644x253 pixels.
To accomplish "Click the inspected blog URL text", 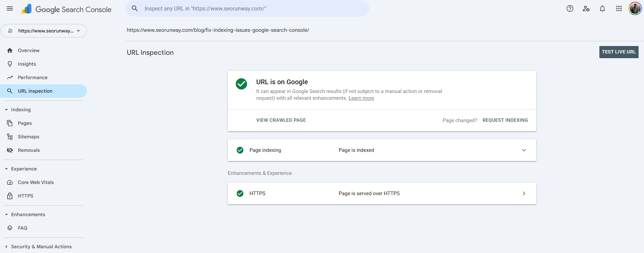I will pos(218,30).
